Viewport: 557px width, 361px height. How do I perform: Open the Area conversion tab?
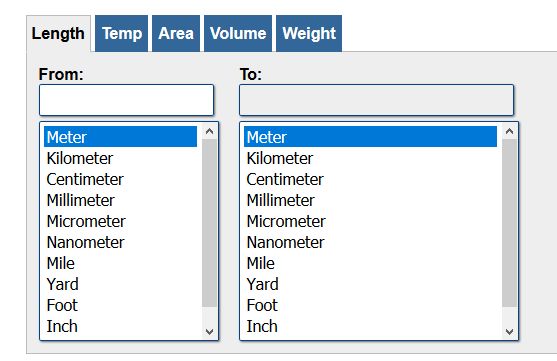pos(176,33)
